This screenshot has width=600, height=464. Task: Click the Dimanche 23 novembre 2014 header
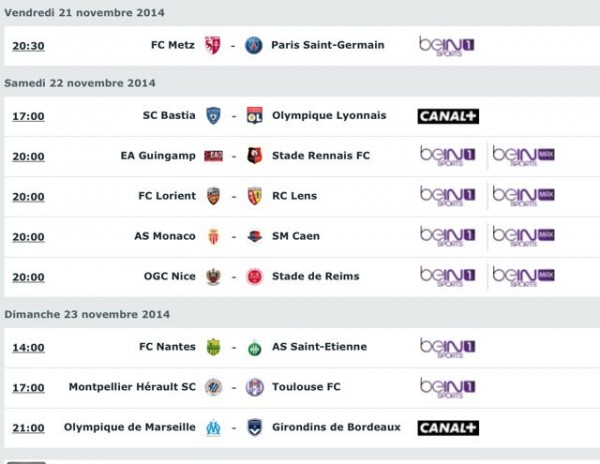87,314
